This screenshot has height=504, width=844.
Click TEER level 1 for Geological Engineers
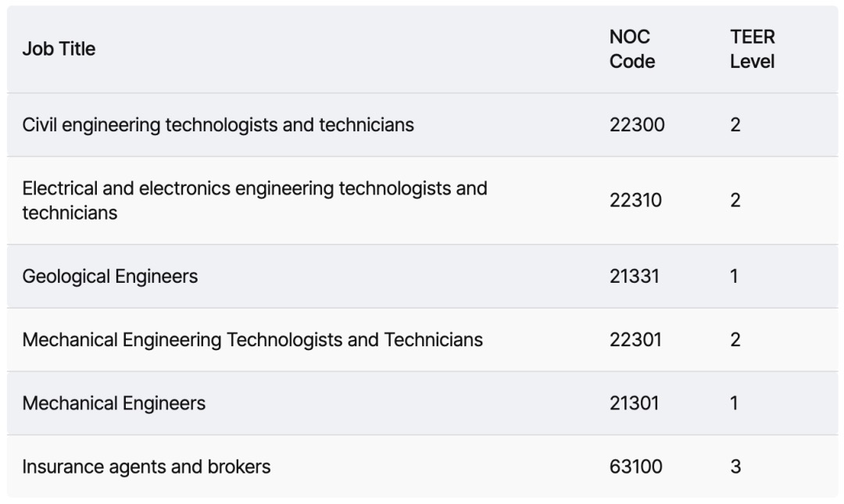click(x=734, y=277)
